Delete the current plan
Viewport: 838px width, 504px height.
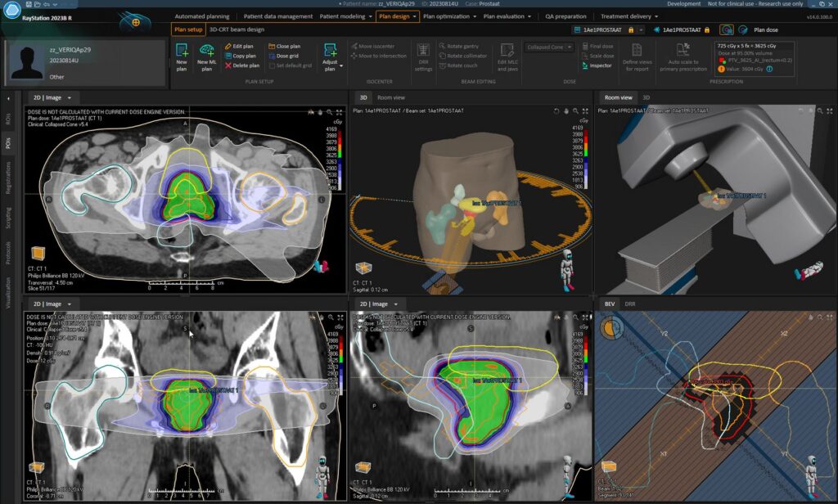point(244,65)
